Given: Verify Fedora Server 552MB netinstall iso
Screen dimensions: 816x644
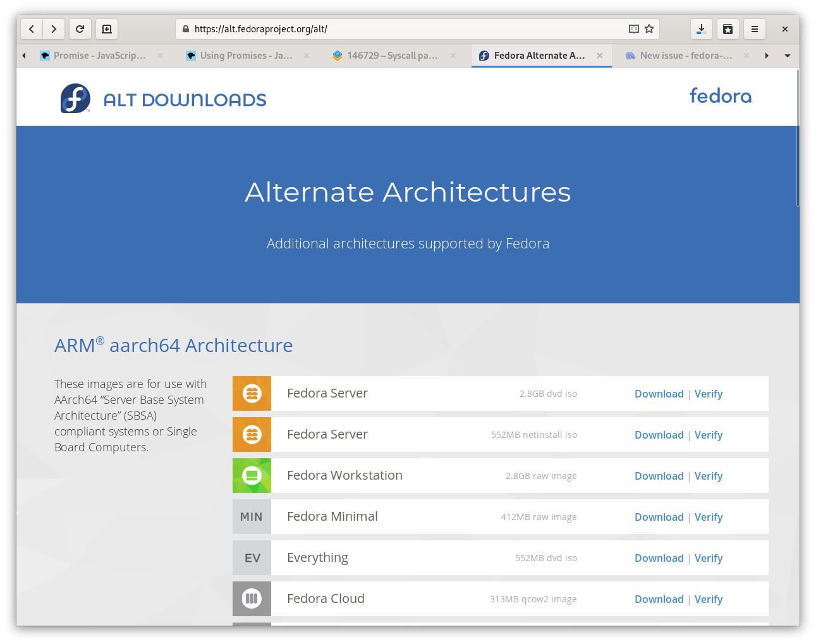Looking at the screenshot, I should click(709, 435).
